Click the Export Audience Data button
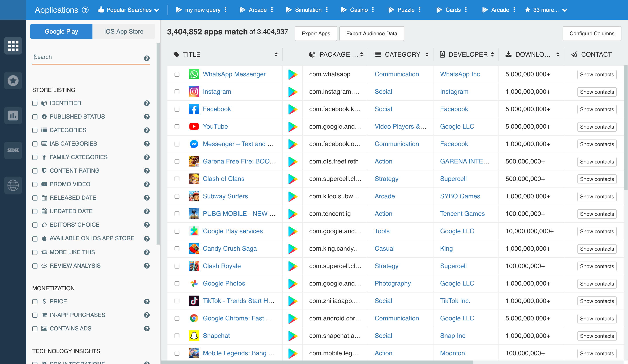 tap(371, 34)
